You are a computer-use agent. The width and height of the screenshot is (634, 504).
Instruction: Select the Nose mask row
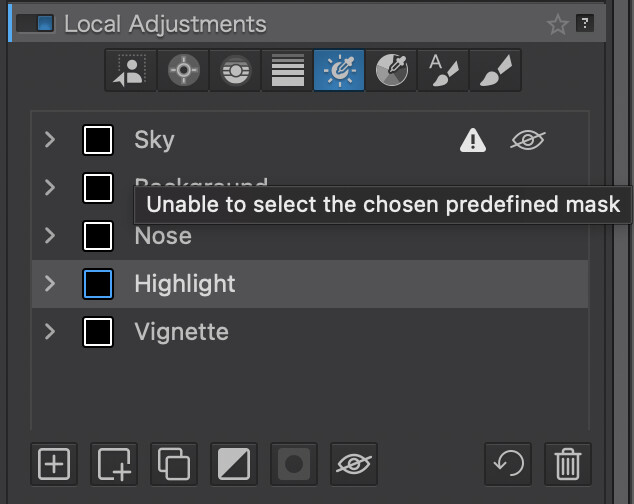(x=300, y=237)
